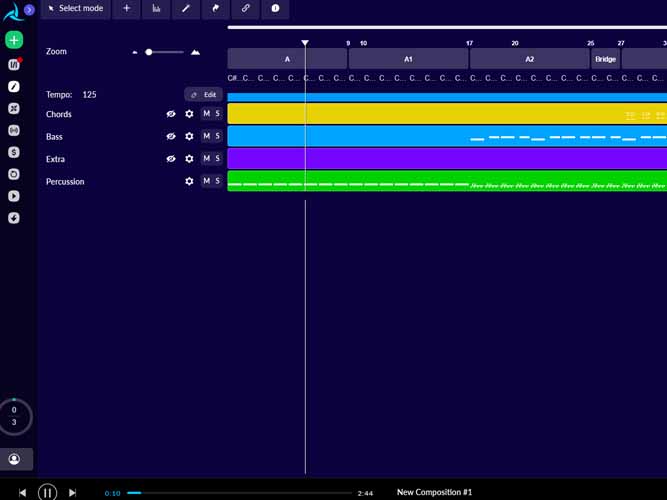Click the 2:44 total duration text
Screen dimensions: 667x500
point(365,493)
